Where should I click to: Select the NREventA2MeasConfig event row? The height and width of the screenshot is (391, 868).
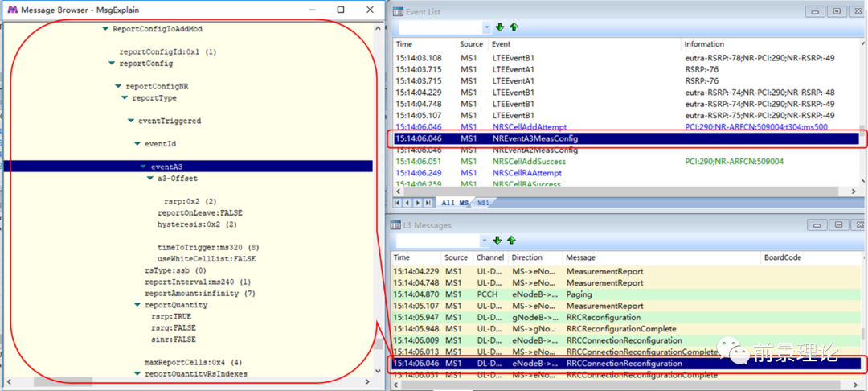(625, 150)
